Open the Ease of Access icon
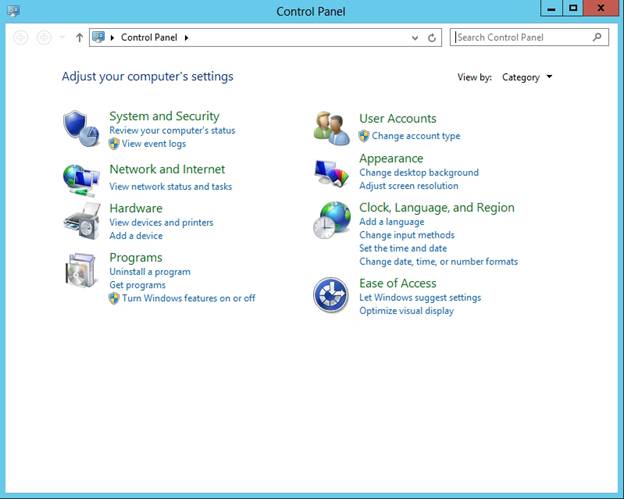 [331, 295]
